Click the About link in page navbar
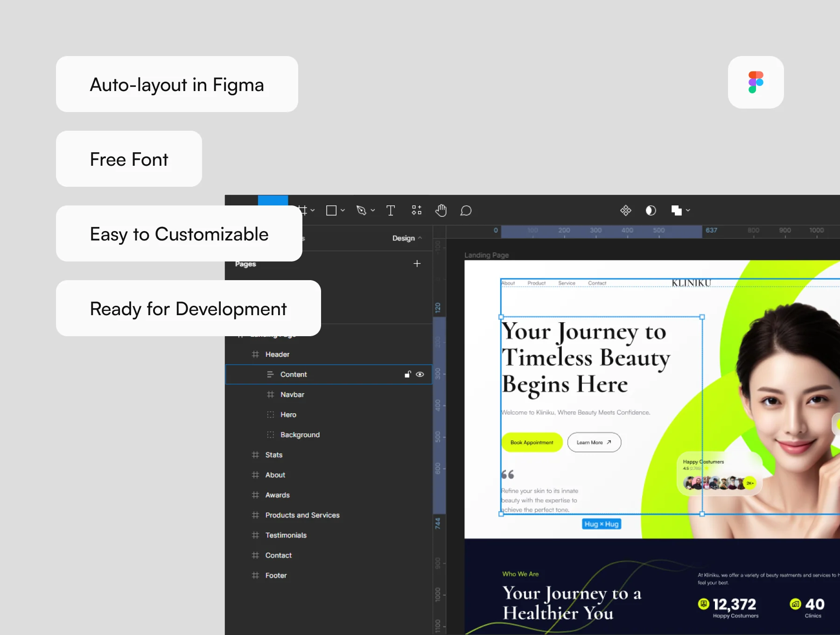This screenshot has height=635, width=840. pos(508,283)
